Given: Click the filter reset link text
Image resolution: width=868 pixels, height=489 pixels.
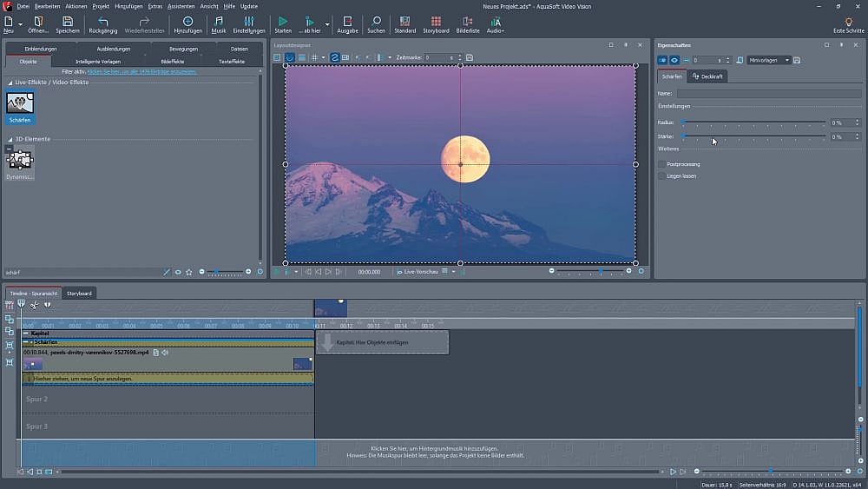Looking at the screenshot, I should tap(141, 71).
